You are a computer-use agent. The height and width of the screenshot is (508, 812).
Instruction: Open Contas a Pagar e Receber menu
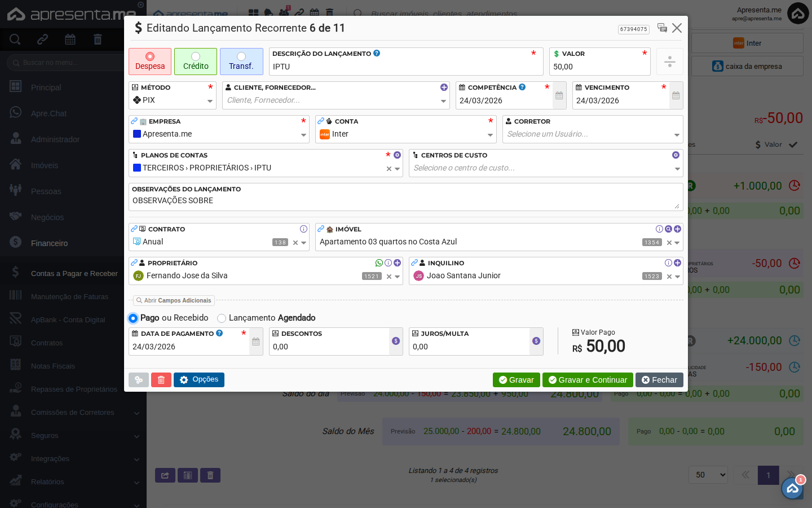point(74,274)
